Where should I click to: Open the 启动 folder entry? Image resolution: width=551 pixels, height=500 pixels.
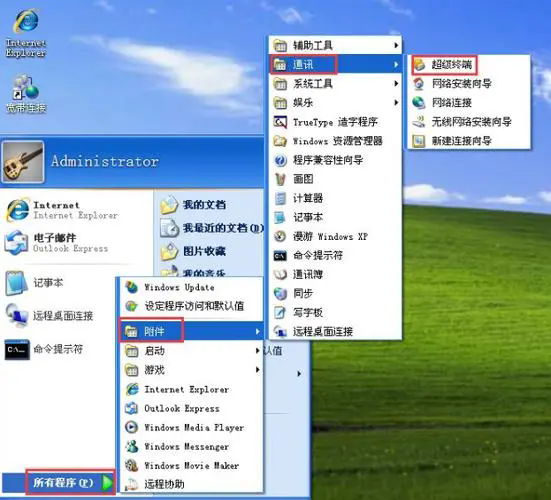[191, 351]
